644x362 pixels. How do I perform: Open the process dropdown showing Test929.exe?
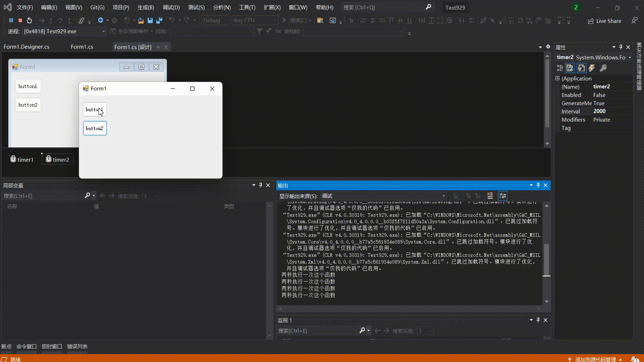click(103, 31)
